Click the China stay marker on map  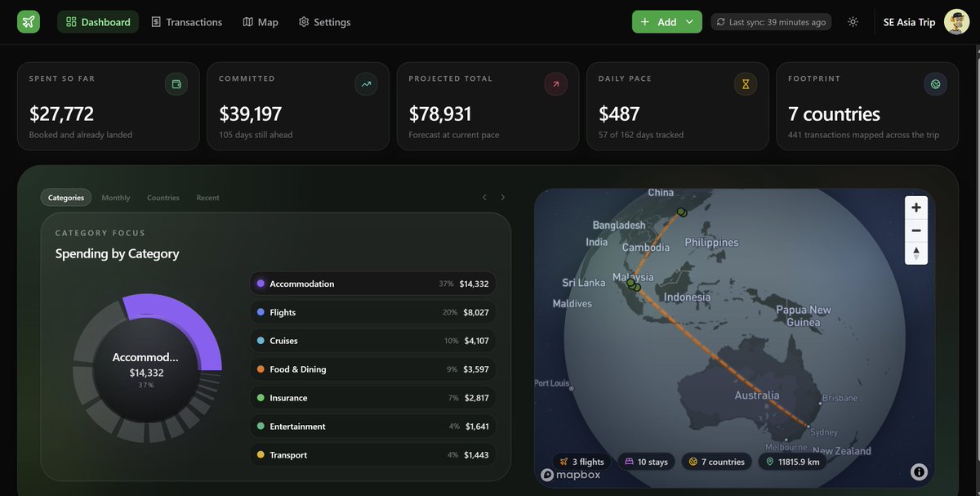point(682,212)
